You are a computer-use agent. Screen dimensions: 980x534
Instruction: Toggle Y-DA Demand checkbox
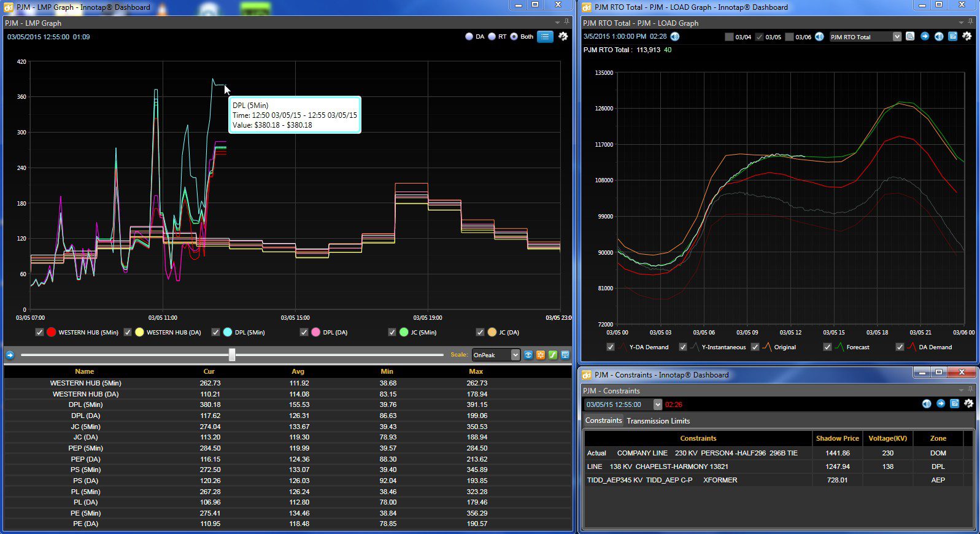pos(611,347)
